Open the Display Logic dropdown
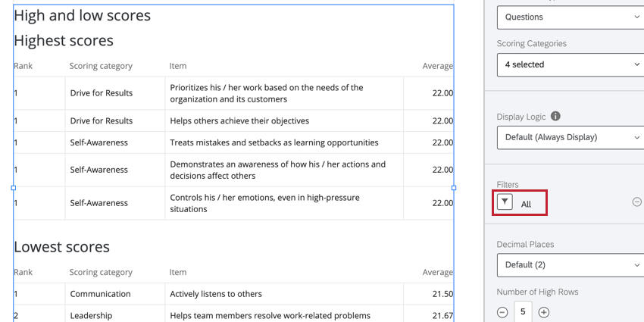644x322 pixels. coord(571,137)
